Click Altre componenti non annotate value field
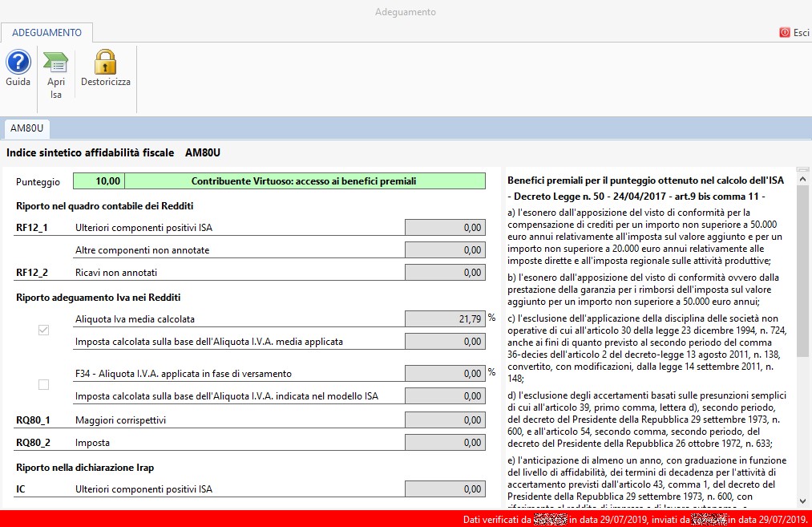Screen dimensions: 812x527 coord(445,249)
